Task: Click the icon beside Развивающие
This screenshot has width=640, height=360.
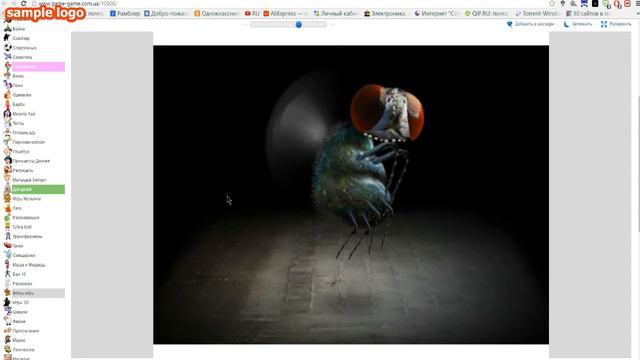Action: coord(8,218)
